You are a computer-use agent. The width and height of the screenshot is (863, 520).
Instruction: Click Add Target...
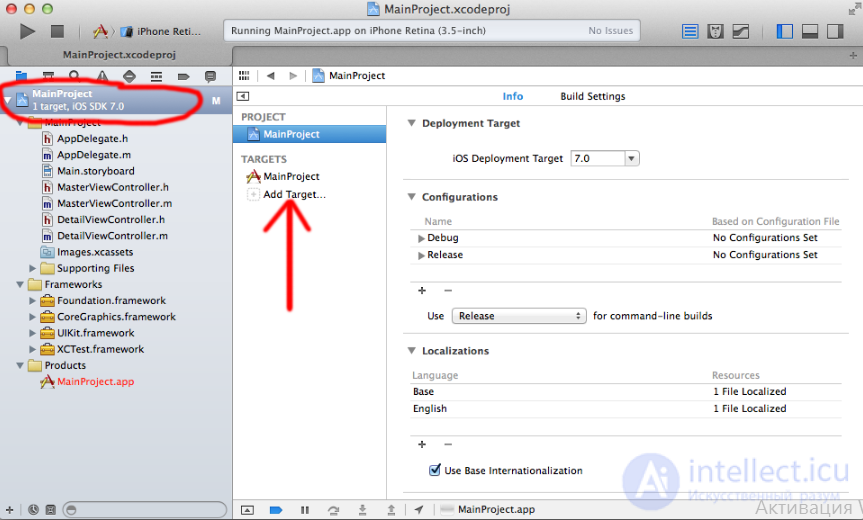[x=294, y=194]
